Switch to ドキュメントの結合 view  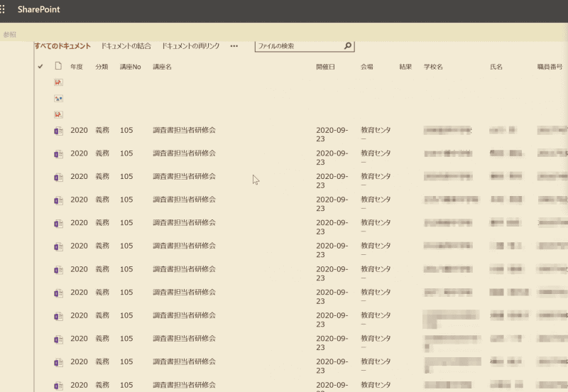[x=126, y=46]
